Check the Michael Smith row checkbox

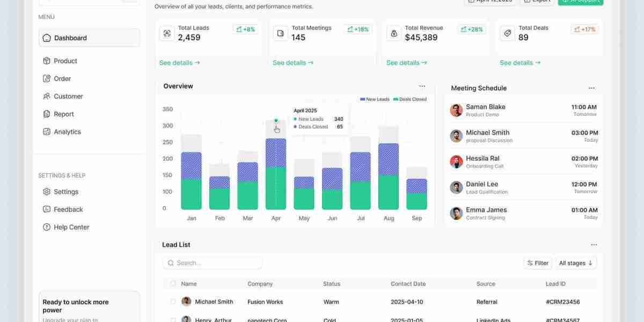[173, 302]
